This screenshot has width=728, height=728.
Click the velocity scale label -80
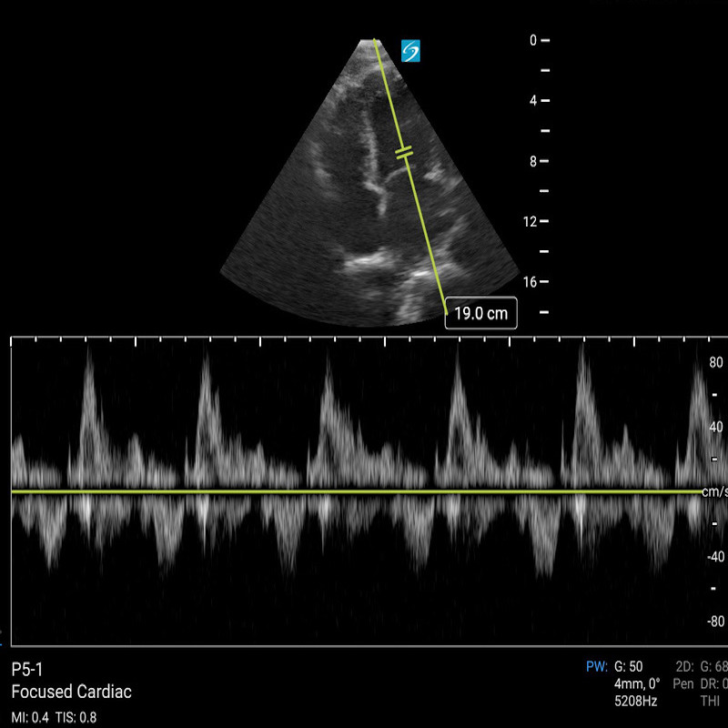click(x=715, y=621)
